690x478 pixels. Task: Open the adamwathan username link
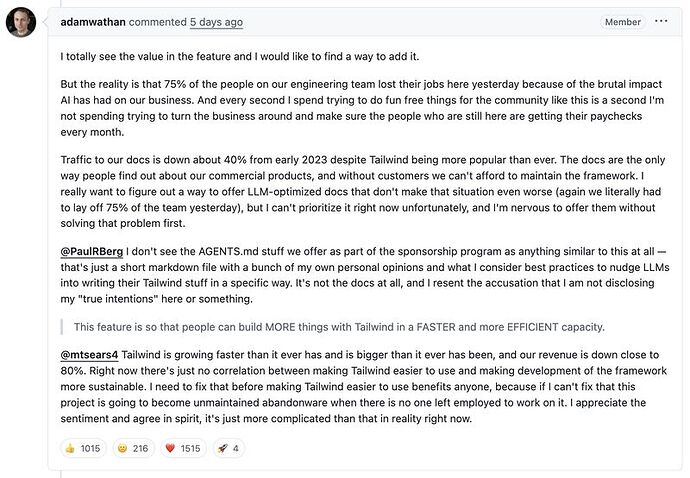pyautogui.click(x=92, y=22)
